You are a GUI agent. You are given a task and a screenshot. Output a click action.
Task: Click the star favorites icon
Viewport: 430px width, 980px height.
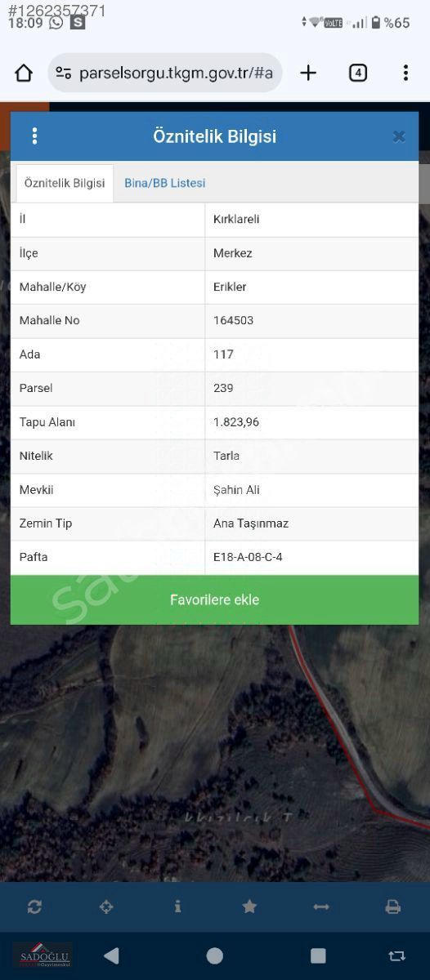pyautogui.click(x=249, y=906)
